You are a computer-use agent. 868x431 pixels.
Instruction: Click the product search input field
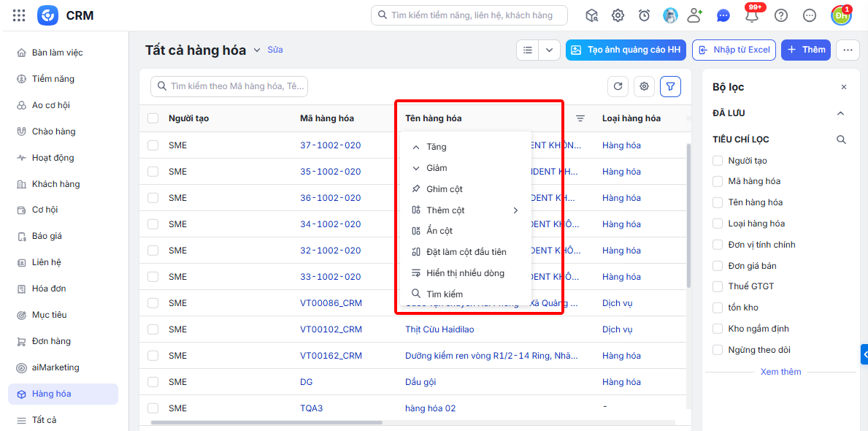coord(229,86)
